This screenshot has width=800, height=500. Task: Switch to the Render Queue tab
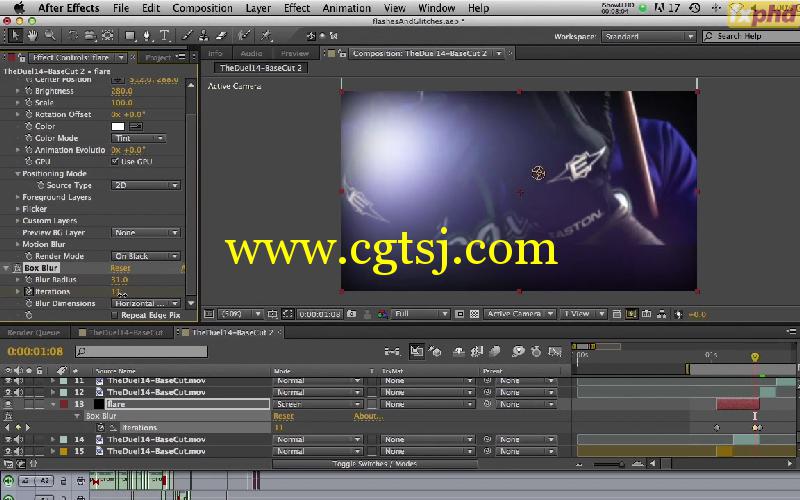[34, 332]
